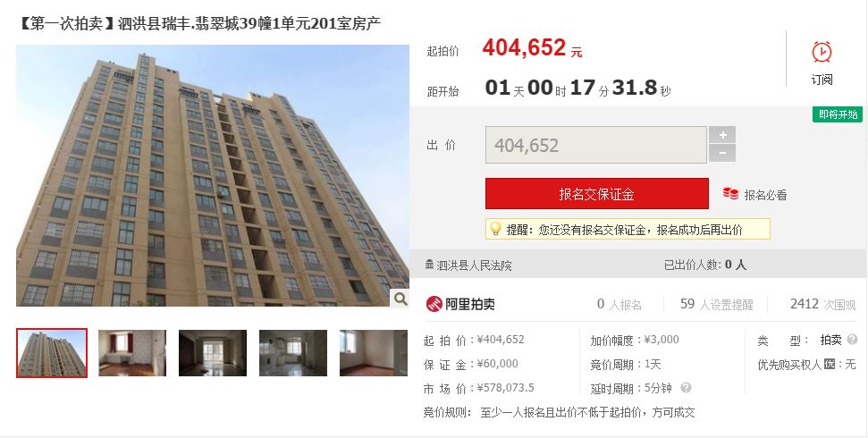Click the alarm clock subscribe icon
The image size is (868, 438).
click(822, 52)
